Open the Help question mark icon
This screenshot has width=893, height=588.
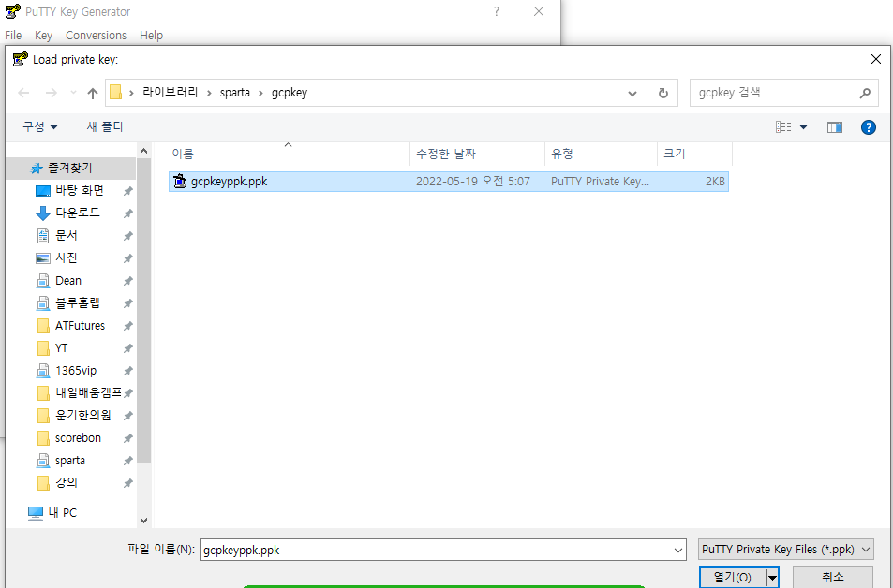point(869,127)
